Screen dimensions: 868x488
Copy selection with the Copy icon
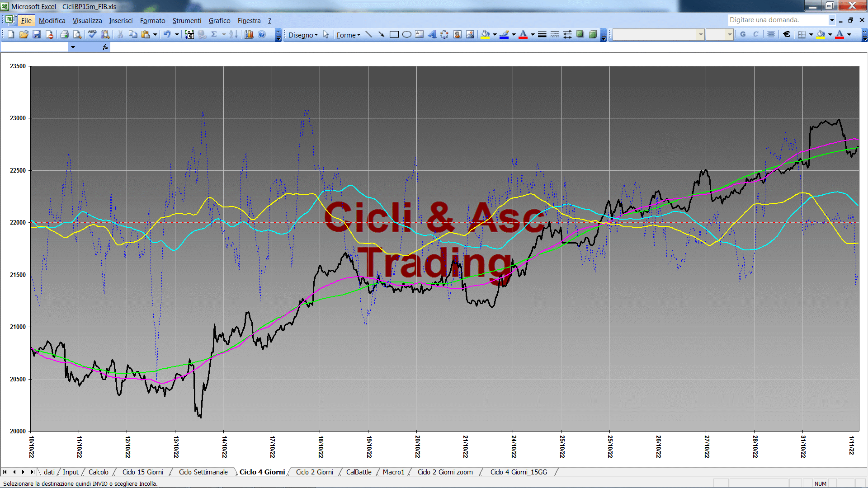point(133,34)
